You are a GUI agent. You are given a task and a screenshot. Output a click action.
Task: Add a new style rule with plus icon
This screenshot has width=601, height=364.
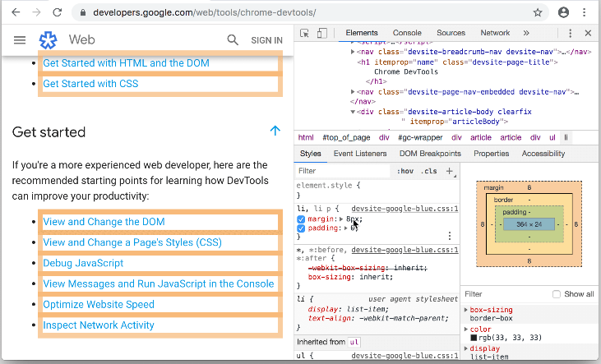(x=450, y=171)
